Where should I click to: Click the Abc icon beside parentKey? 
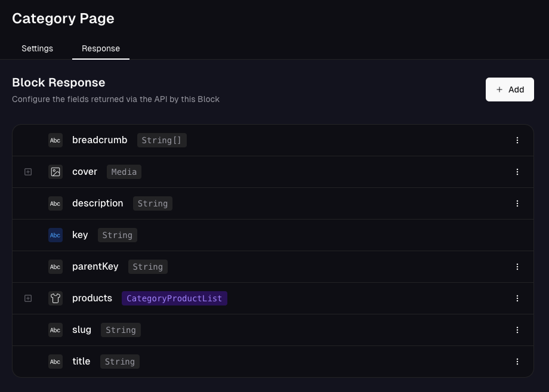[55, 267]
